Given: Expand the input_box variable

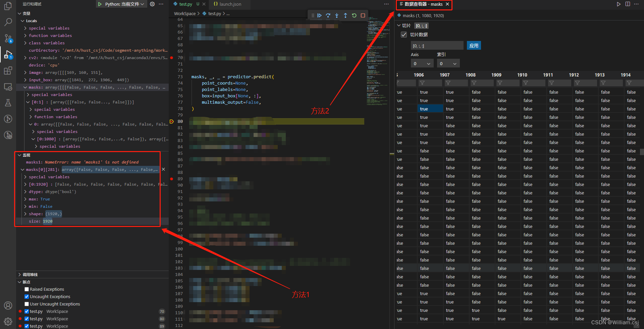Looking at the screenshot, I should [x=25, y=80].
